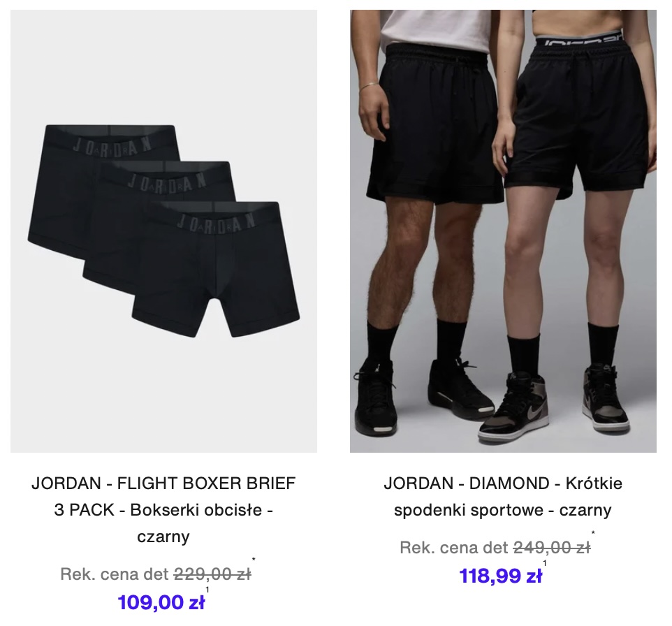Click the middle boxer brief's JORDAN waistband
672x626 pixels.
(166, 182)
